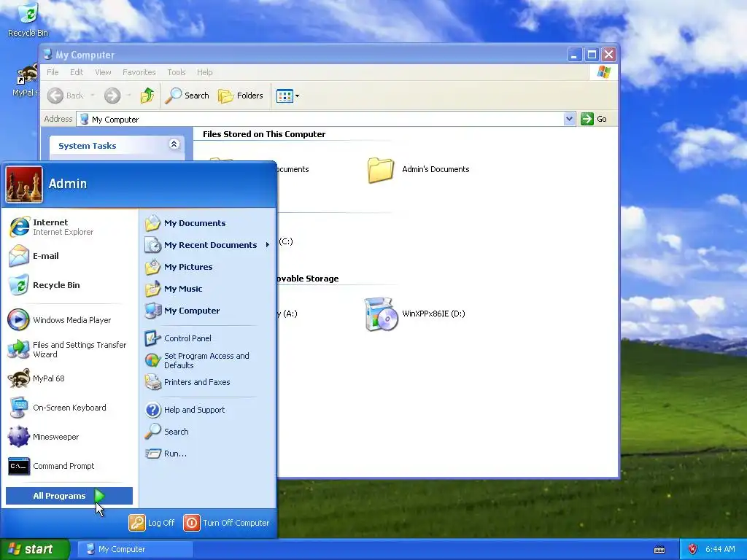Toggle the Folders pane button
Viewport: 747px width, 560px height.
[x=241, y=96]
